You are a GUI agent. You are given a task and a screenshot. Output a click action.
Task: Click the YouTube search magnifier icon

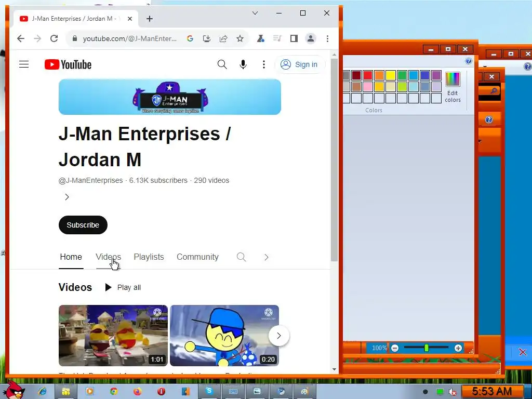point(222,64)
